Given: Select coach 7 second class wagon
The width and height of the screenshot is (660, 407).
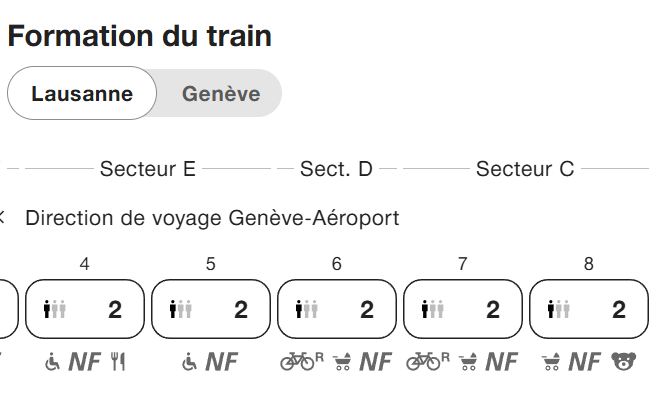Looking at the screenshot, I should pyautogui.click(x=463, y=310).
